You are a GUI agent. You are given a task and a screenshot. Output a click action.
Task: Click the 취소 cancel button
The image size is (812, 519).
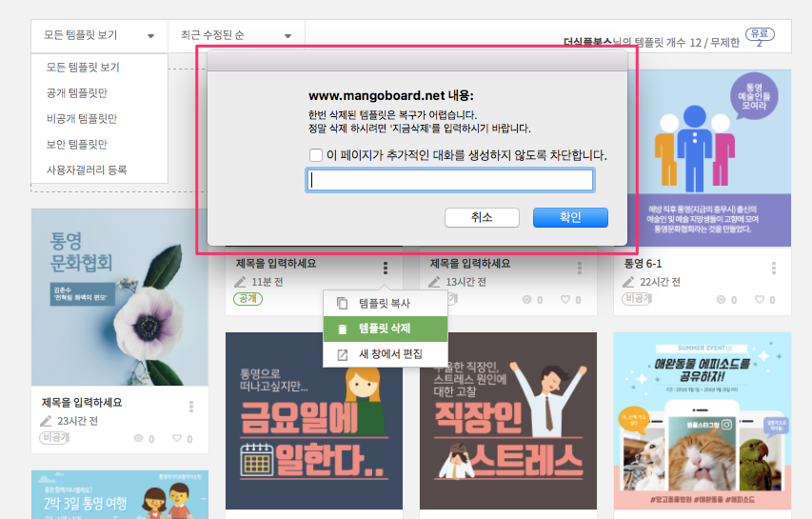point(482,217)
